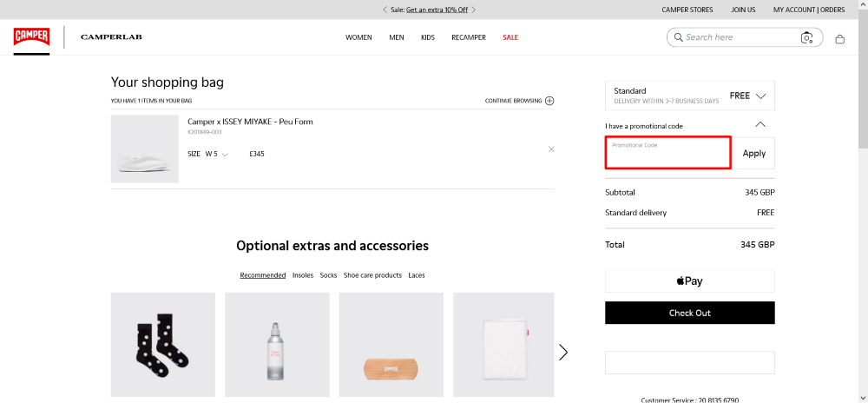Open the Women menu
Screen dimensions: 868x403
358,37
